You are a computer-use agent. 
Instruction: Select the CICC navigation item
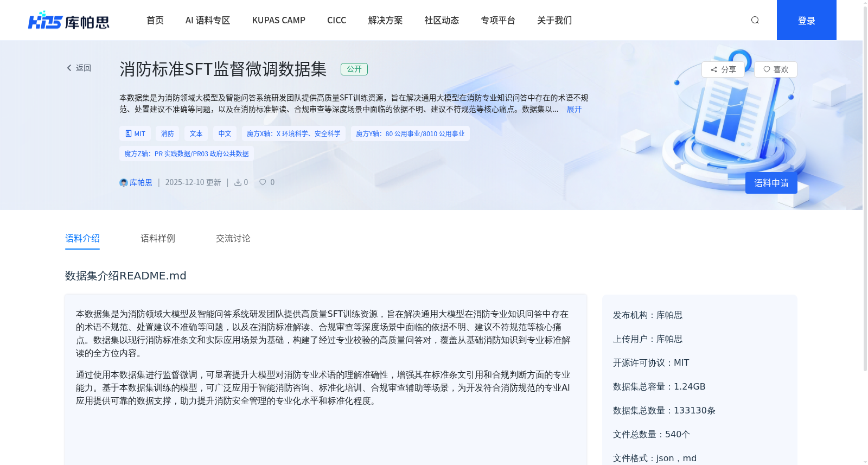click(336, 20)
